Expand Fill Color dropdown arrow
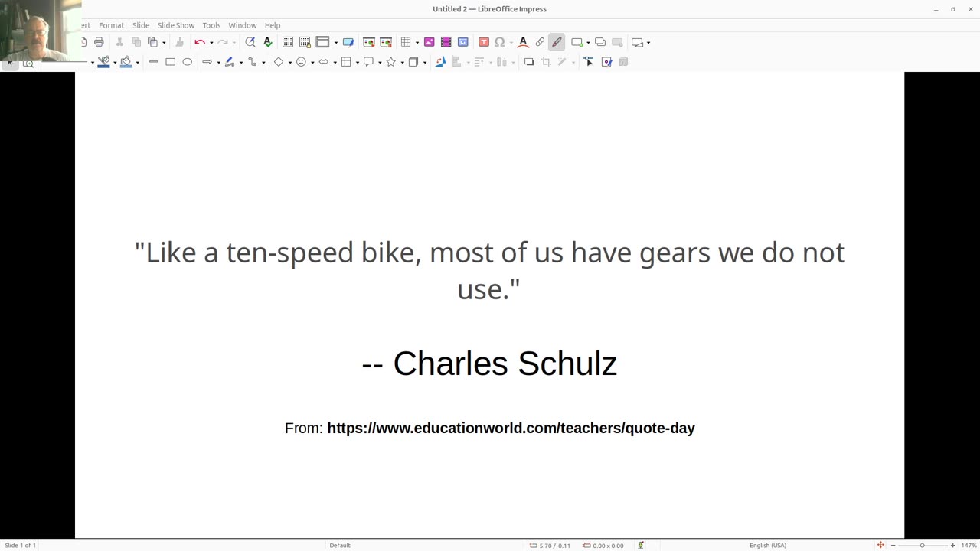 (138, 63)
